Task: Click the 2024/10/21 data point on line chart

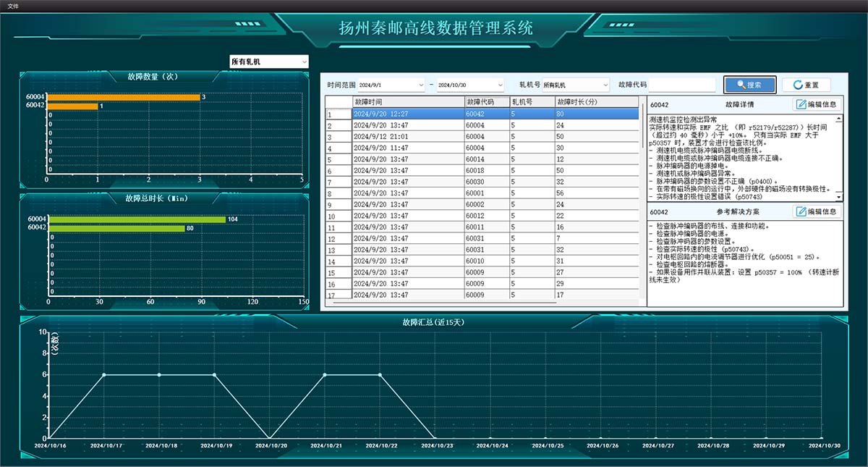Action: coord(325,374)
